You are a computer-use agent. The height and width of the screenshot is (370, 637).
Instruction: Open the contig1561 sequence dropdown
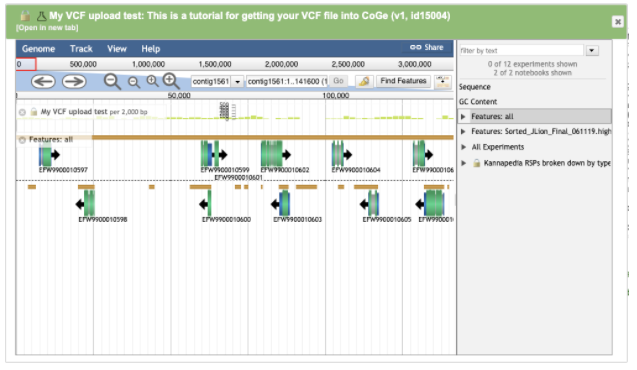(x=237, y=82)
